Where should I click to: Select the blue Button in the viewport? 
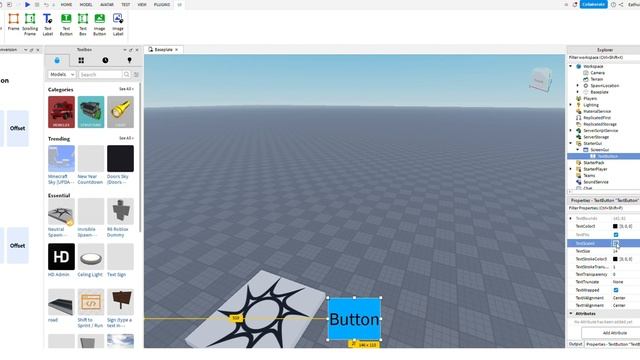coord(354,319)
